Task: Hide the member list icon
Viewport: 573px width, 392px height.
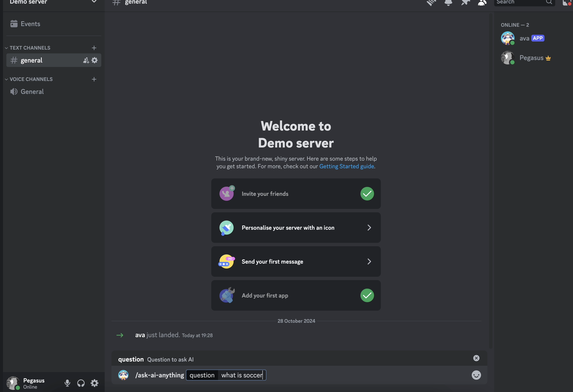Action: click(x=482, y=3)
